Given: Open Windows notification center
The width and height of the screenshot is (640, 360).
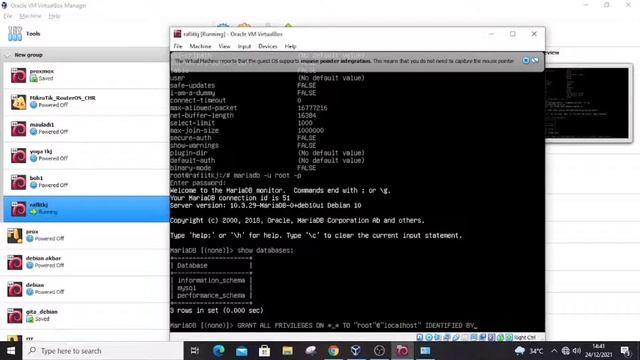Looking at the screenshot, I should point(625,351).
